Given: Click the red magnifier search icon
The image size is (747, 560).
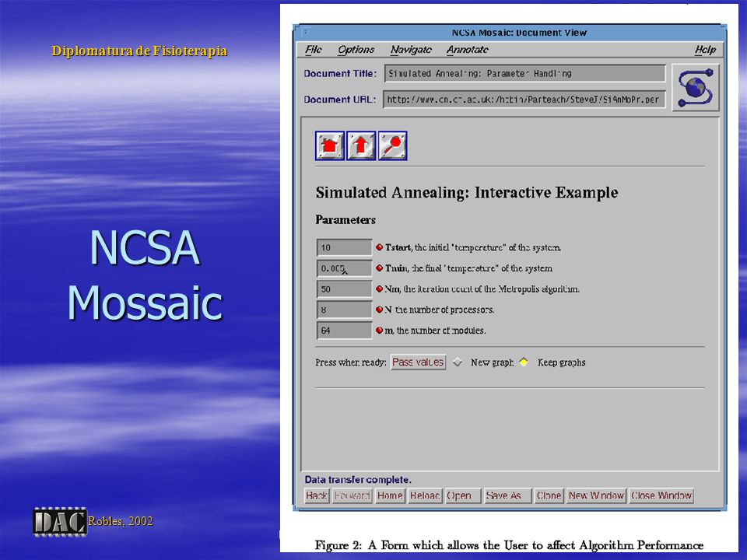Looking at the screenshot, I should coord(392,145).
